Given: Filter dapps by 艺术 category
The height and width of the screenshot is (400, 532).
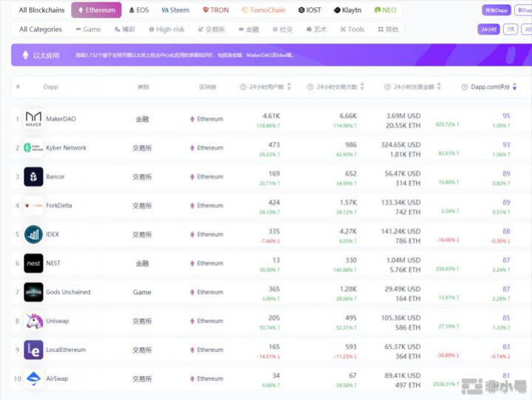Looking at the screenshot, I should pos(316,30).
